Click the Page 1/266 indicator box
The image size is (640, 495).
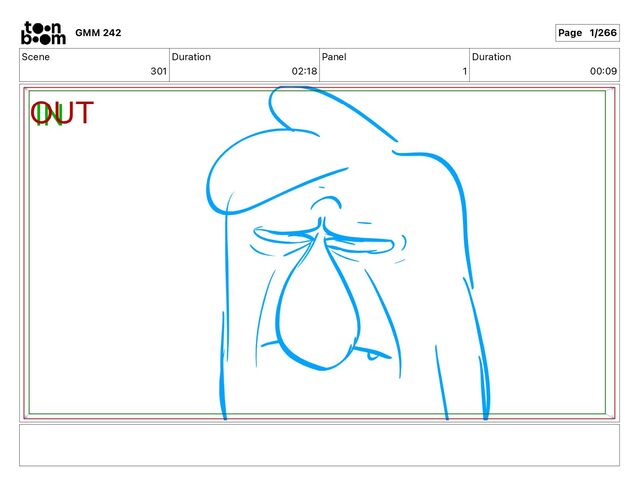tap(587, 33)
